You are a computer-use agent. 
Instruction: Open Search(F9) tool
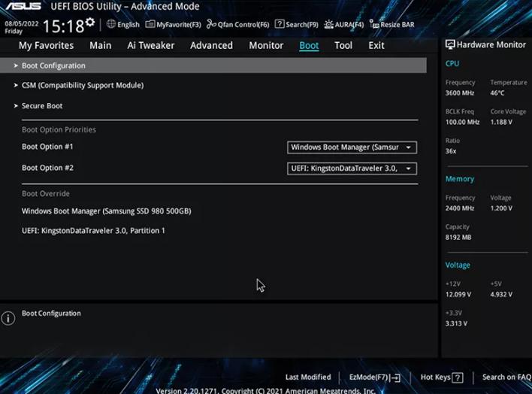(x=297, y=25)
